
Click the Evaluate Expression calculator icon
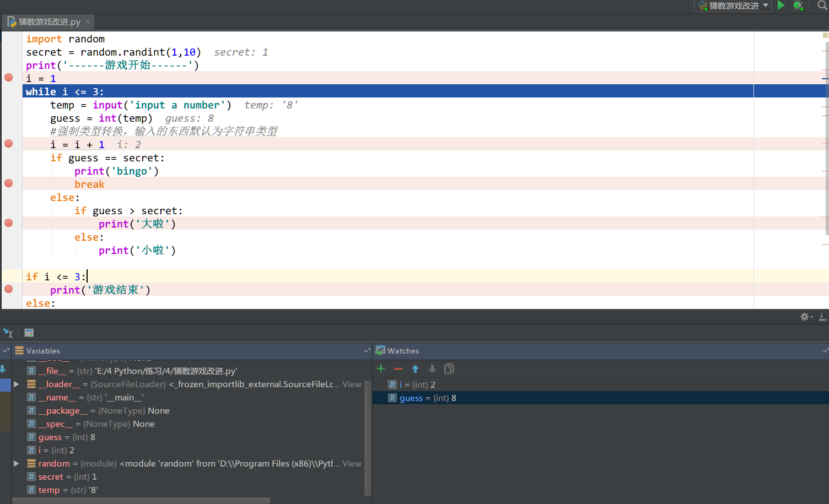click(x=29, y=333)
